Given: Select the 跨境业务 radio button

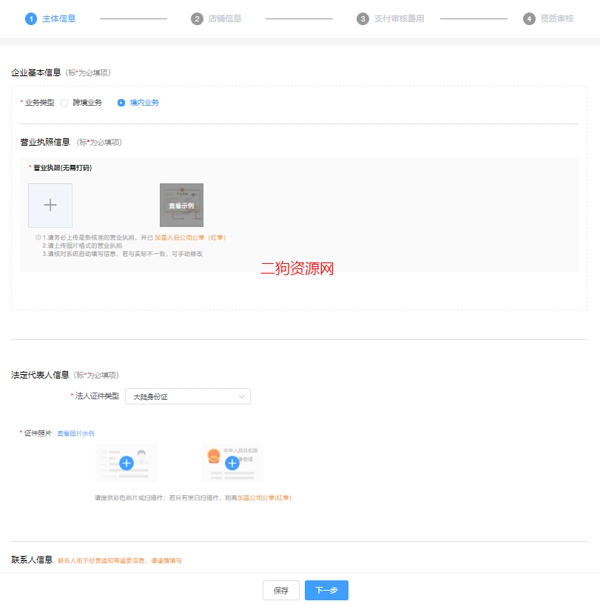Looking at the screenshot, I should [64, 102].
